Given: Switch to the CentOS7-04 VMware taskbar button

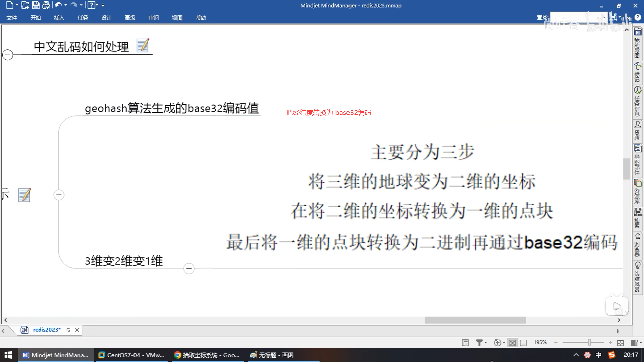Looking at the screenshot, I should coord(131,355).
